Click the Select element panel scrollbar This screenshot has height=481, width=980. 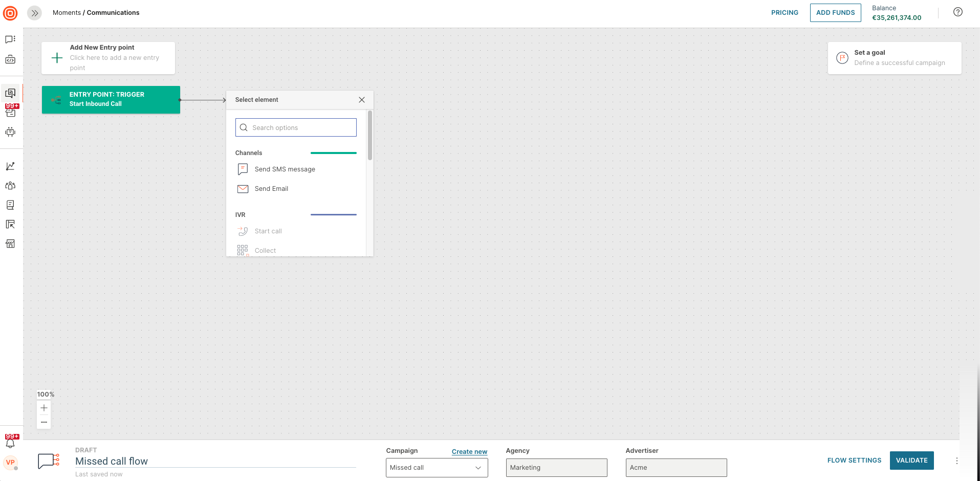[370, 136]
